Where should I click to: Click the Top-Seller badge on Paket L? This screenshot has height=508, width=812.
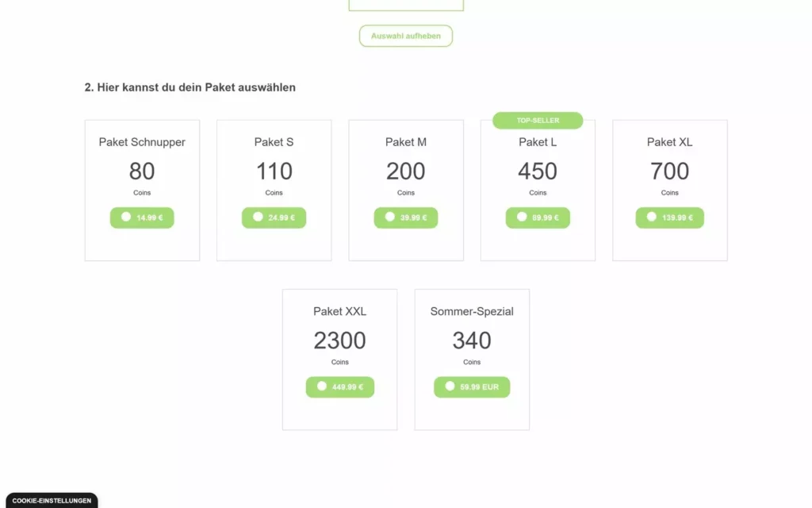click(538, 121)
